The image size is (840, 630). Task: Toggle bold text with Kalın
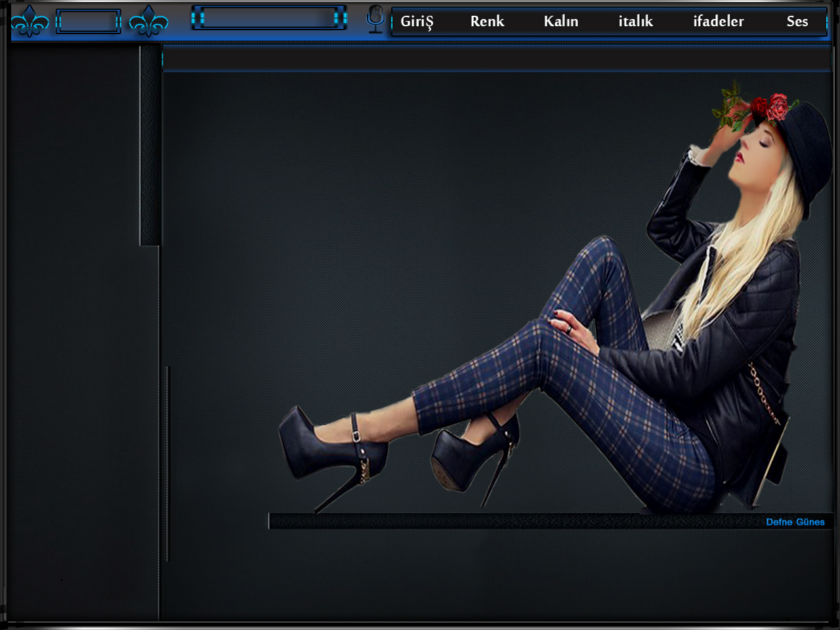coord(560,22)
